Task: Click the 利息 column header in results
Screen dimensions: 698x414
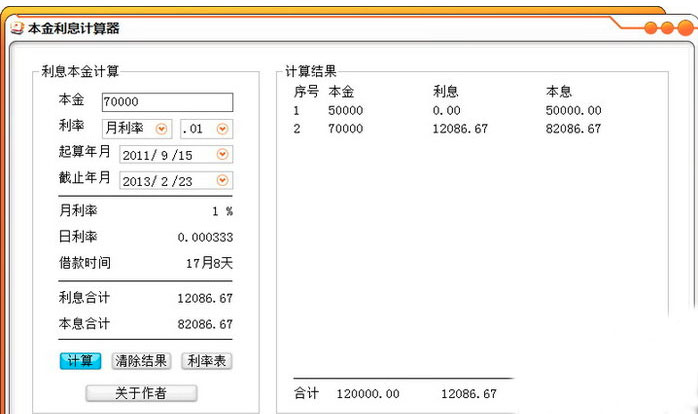Action: coord(446,92)
